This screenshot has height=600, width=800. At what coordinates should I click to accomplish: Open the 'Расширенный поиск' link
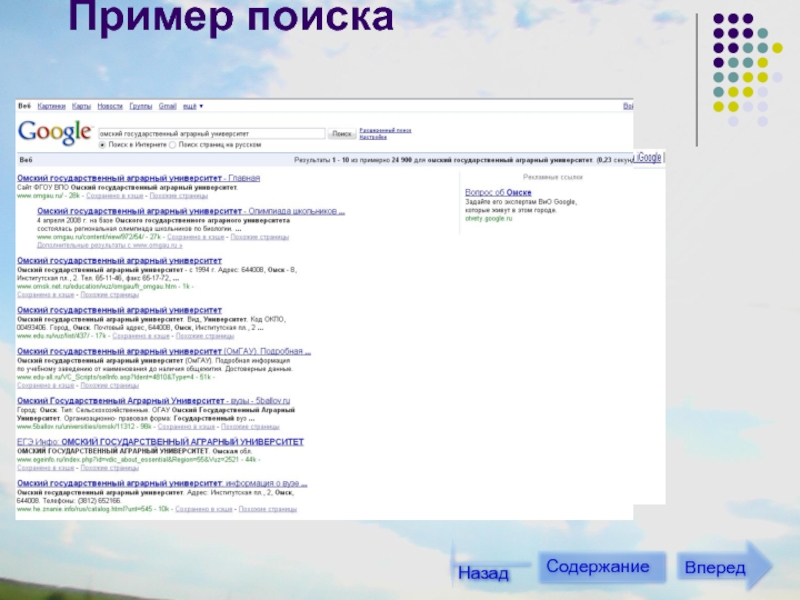click(x=386, y=130)
